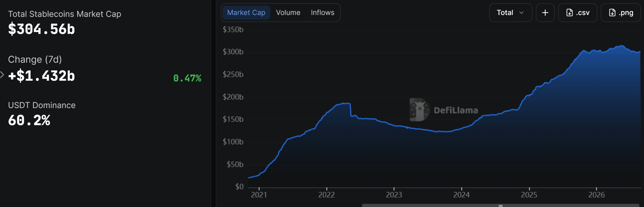Click the green 0.47% change percentage
This screenshot has width=644, height=207.
click(x=187, y=78)
